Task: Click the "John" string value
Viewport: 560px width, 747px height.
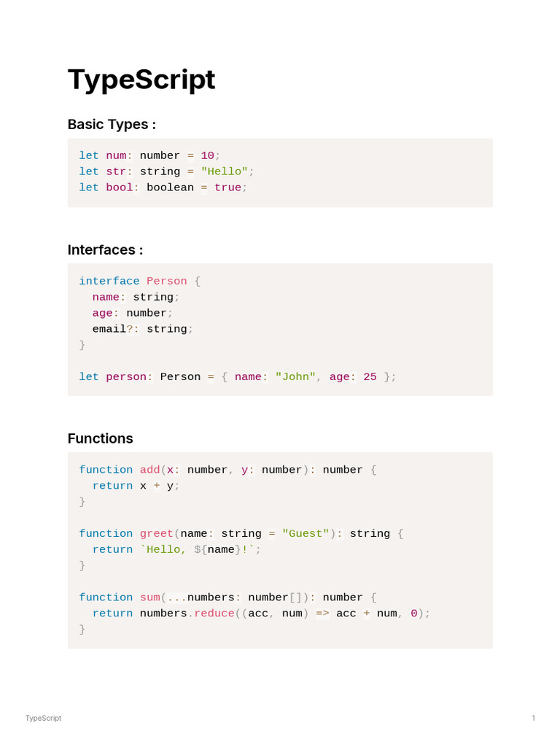Action: pyautogui.click(x=296, y=377)
